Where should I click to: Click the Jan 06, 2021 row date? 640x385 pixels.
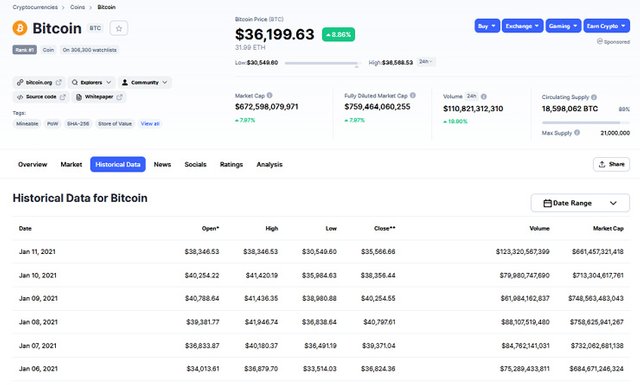click(38, 369)
